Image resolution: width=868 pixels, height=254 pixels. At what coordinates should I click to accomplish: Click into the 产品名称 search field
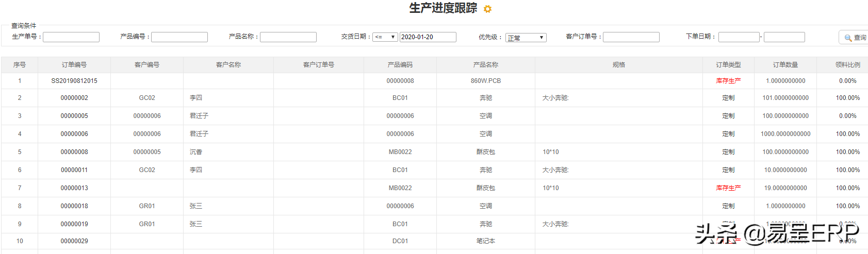point(288,37)
